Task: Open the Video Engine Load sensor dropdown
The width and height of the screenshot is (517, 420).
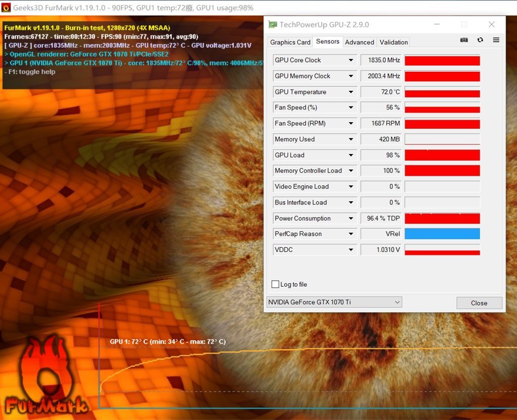Action: (x=351, y=186)
